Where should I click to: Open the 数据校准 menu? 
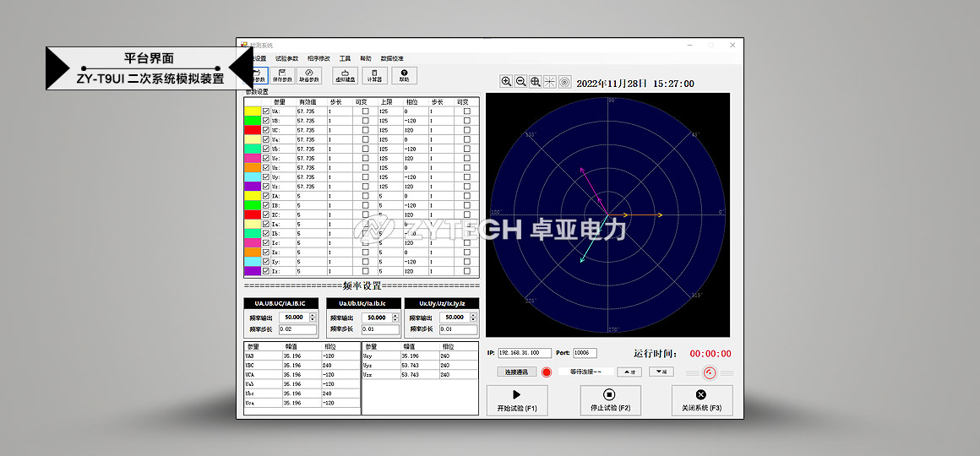[392, 58]
